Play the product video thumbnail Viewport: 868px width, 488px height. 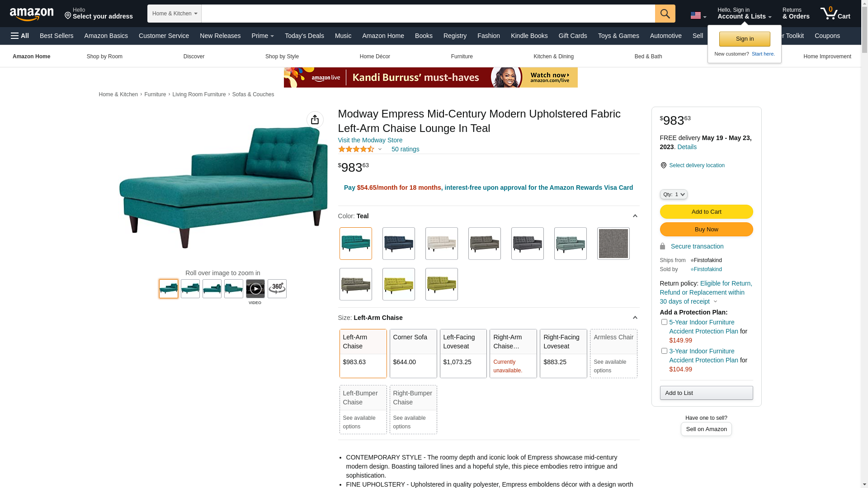coord(255,289)
